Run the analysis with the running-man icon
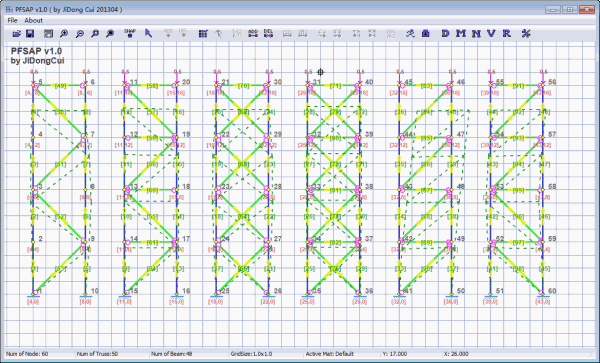The image size is (600, 363). (x=410, y=34)
